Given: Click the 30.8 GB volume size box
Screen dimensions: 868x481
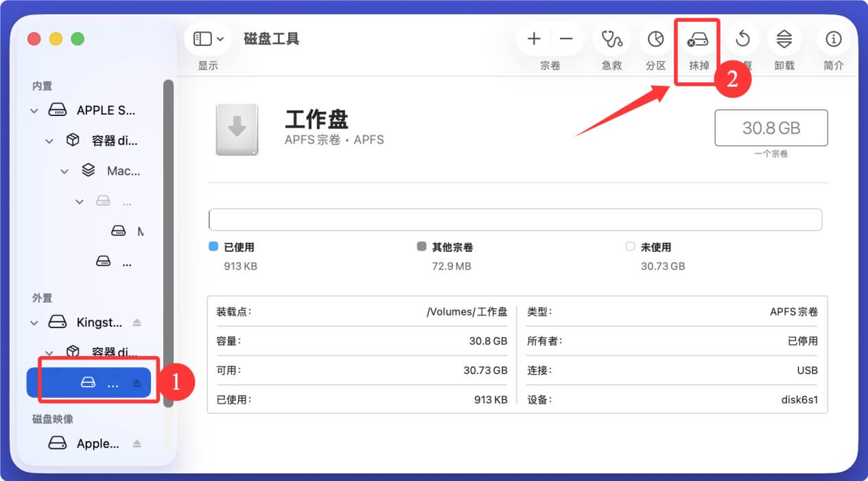Looking at the screenshot, I should 771,128.
